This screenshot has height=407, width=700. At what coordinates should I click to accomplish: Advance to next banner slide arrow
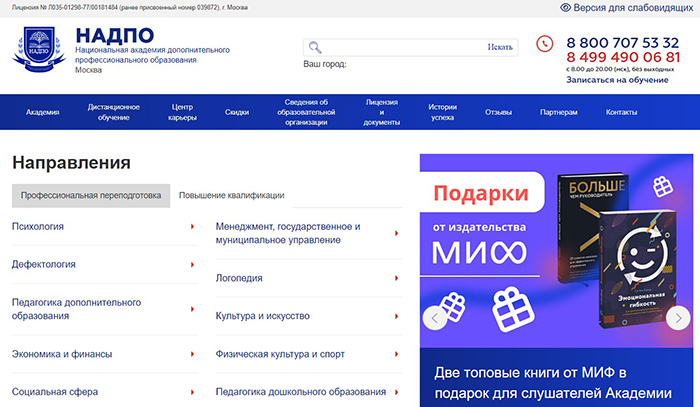click(x=679, y=318)
